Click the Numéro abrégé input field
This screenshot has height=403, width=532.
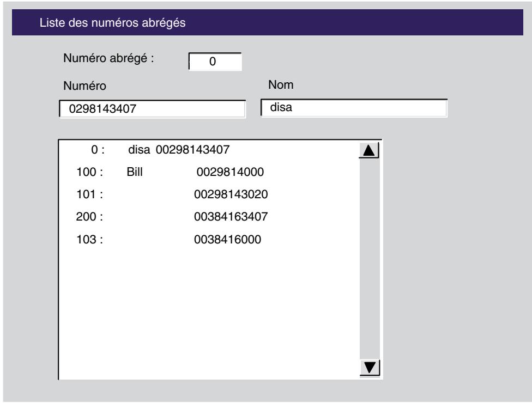click(215, 62)
